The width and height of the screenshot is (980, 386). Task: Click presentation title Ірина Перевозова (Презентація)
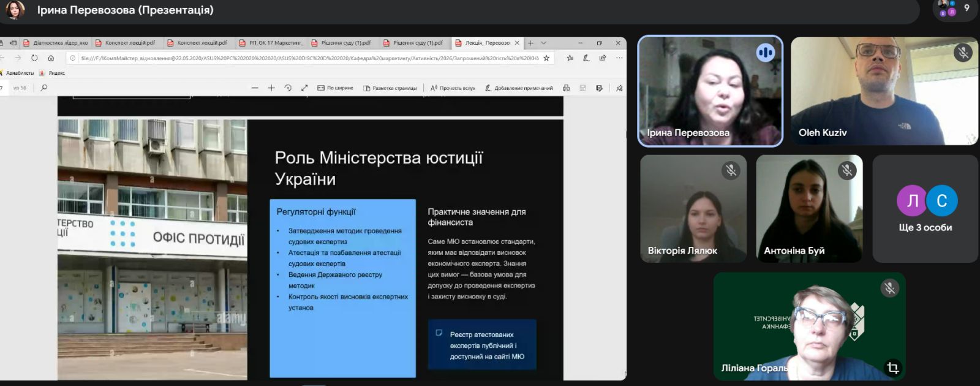point(126,10)
